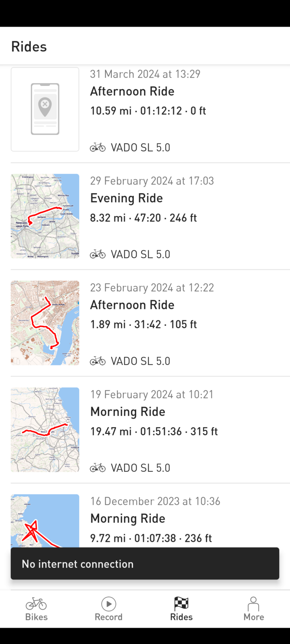This screenshot has width=290, height=644.
Task: Open the Evening Ride entry title
Action: click(x=126, y=198)
